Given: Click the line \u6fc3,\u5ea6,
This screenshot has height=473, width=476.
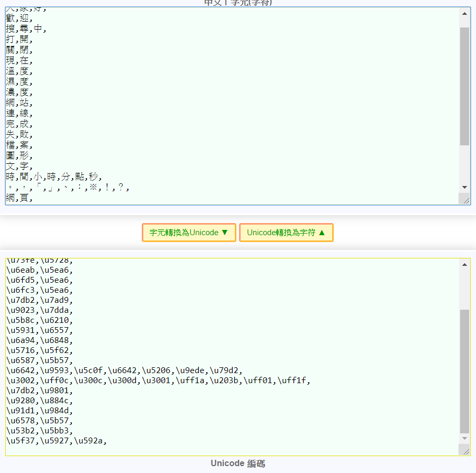Looking at the screenshot, I should click(x=40, y=290).
